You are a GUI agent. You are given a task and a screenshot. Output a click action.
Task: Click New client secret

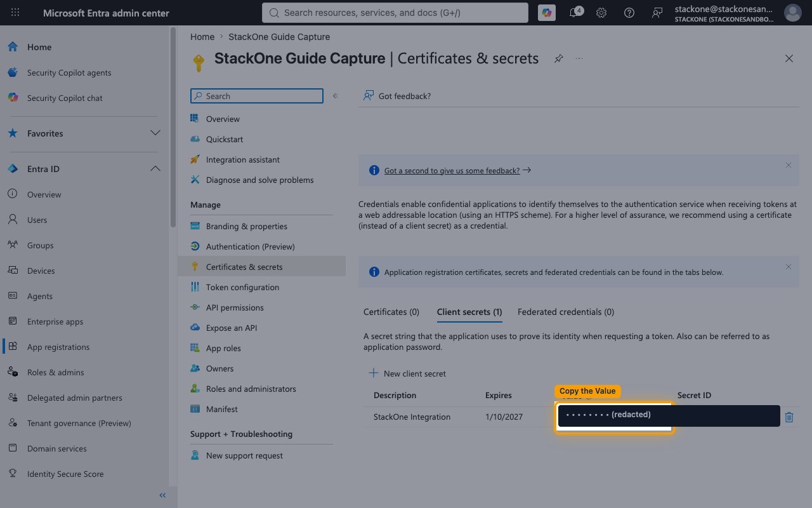(407, 373)
